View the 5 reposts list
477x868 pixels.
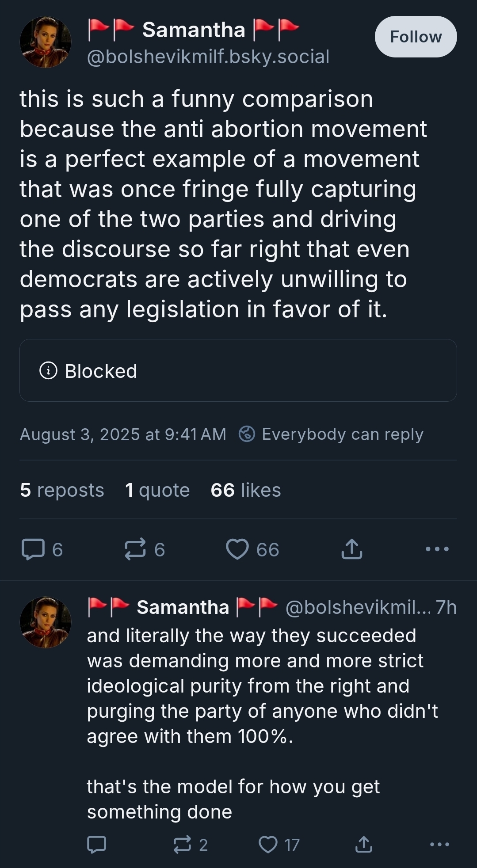click(x=62, y=490)
